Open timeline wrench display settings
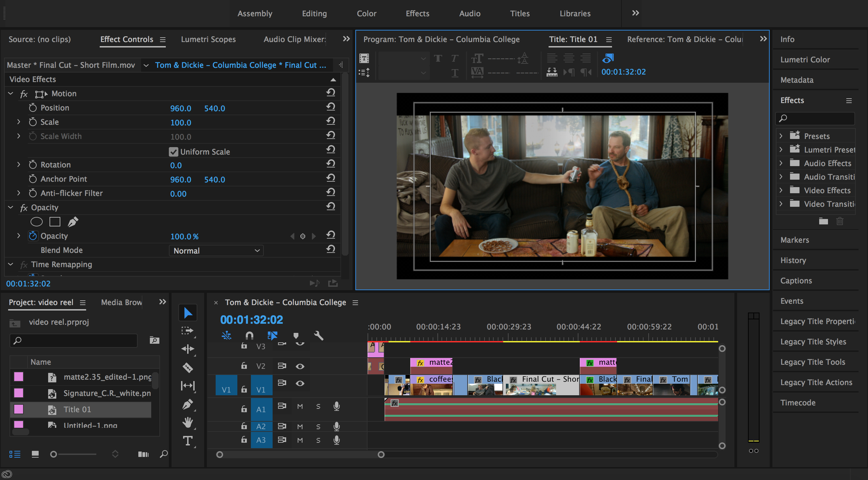 [319, 336]
